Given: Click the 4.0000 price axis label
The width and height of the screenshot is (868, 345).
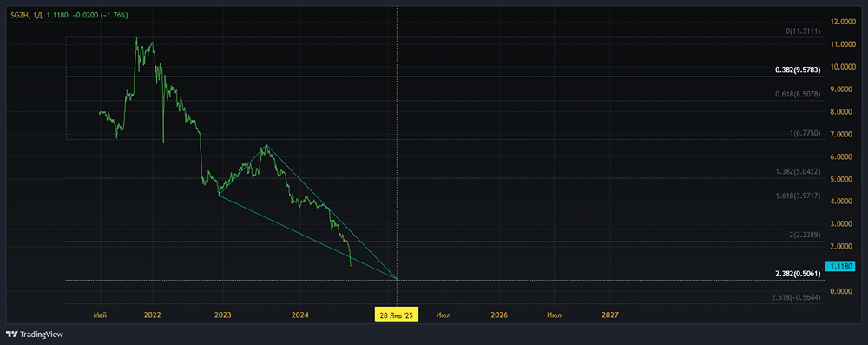Looking at the screenshot, I should coord(841,202).
